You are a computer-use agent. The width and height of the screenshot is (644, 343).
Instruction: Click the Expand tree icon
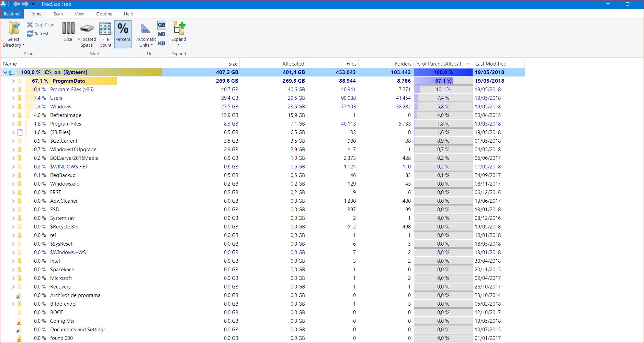[179, 28]
